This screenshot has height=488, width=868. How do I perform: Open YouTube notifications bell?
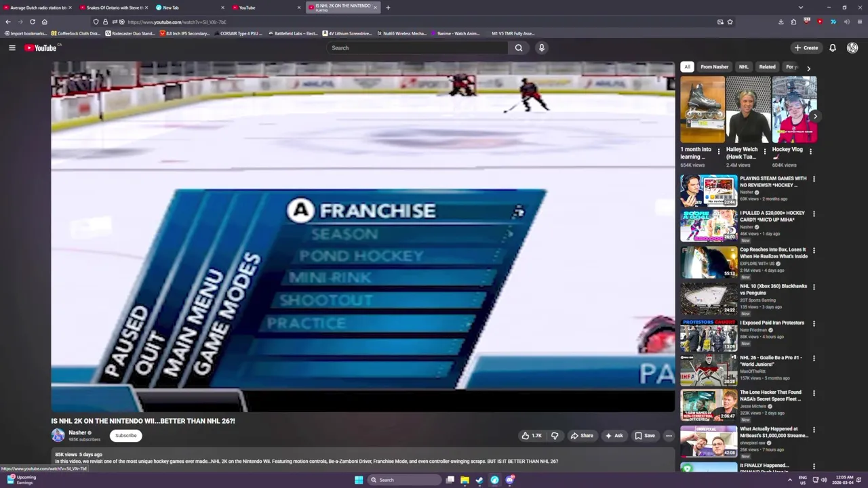tap(832, 47)
